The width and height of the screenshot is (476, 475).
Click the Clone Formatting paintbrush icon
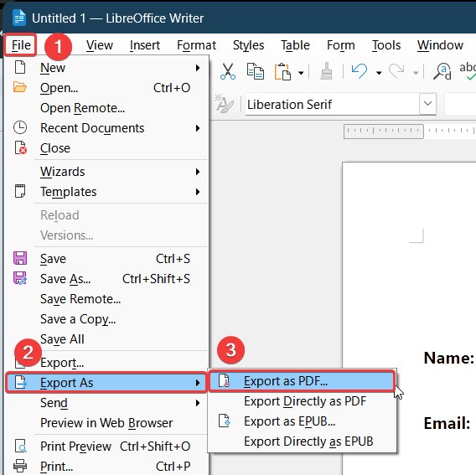(x=326, y=72)
